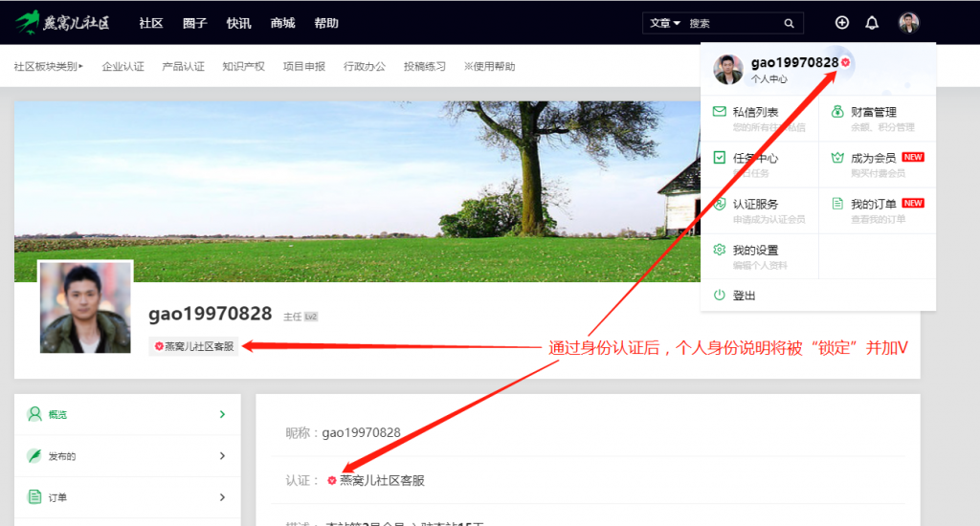
Task: Click verified V badge beside dropdown username
Action: 845,62
